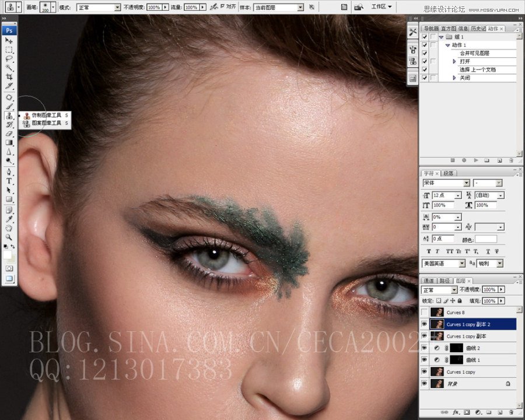Toggle the checkmark for 合并可见图层 step
This screenshot has width=525, height=420.
[425, 53]
